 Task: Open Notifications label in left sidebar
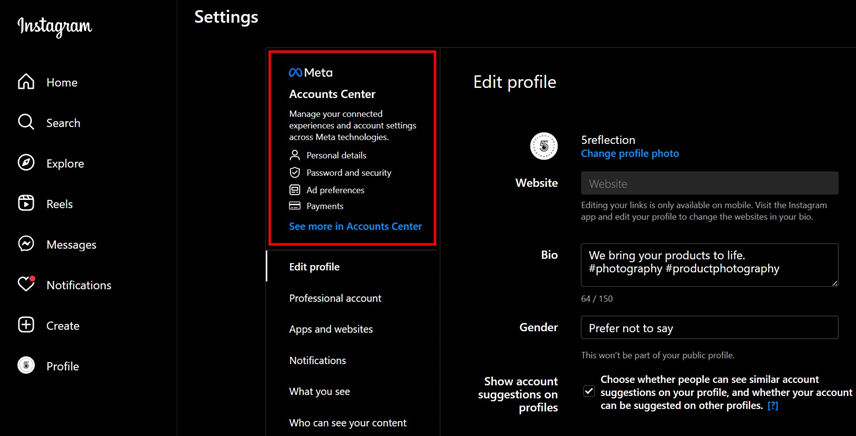(79, 285)
